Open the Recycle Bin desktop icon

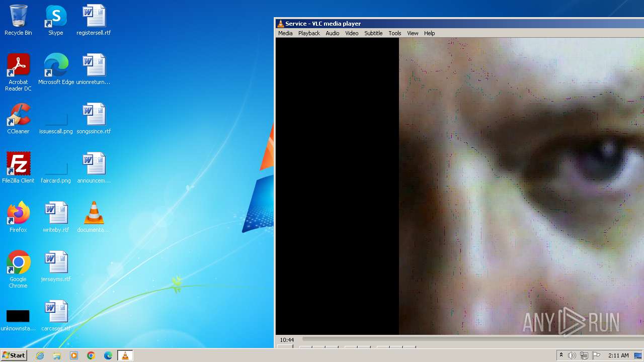point(18,21)
